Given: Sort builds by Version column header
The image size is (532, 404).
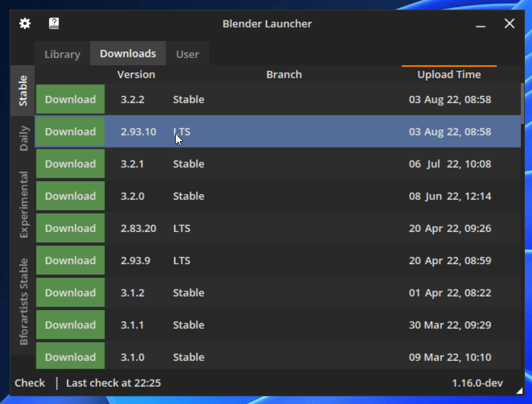Looking at the screenshot, I should 136,74.
